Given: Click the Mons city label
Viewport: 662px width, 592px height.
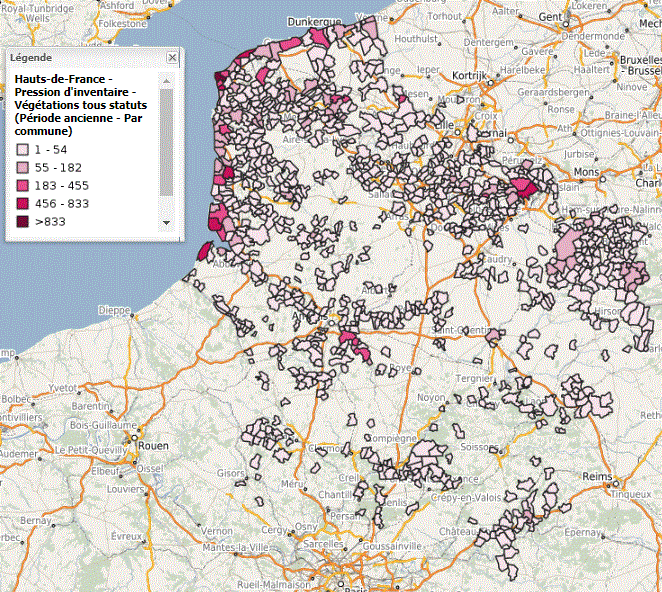Looking at the screenshot, I should click(x=585, y=173).
